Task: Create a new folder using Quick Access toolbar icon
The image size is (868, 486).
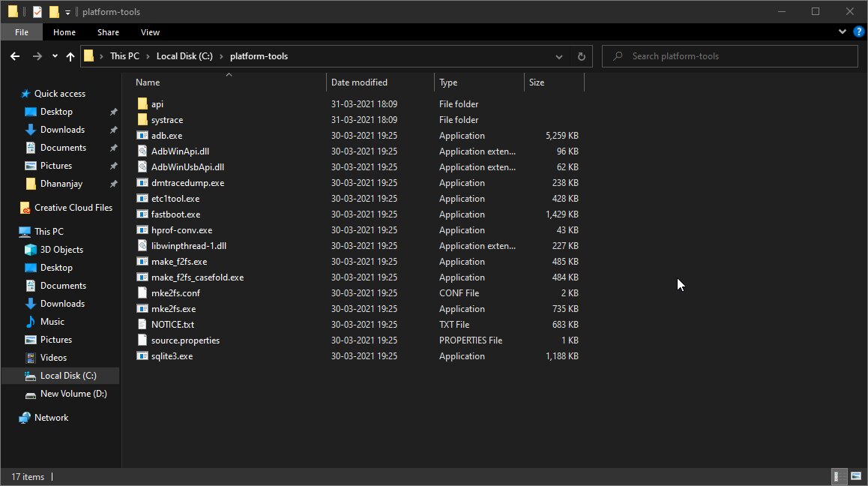Action: pos(53,11)
